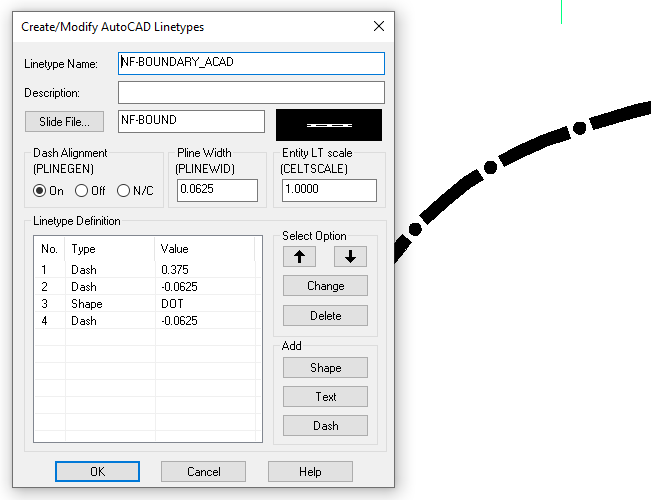651x500 pixels.
Task: Move selected definition row up with up arrow
Action: [299, 257]
